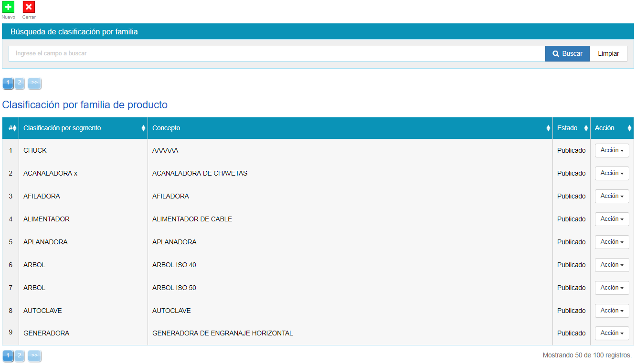
Task: Open Acción dropdown for AUTOCLAVE row
Action: coord(612,311)
